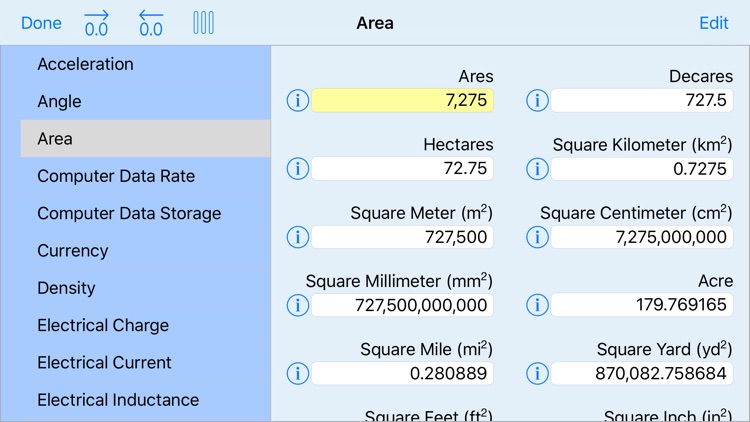750x422 pixels.
Task: Click the Square Yard (yd²) label
Action: pyautogui.click(x=664, y=349)
